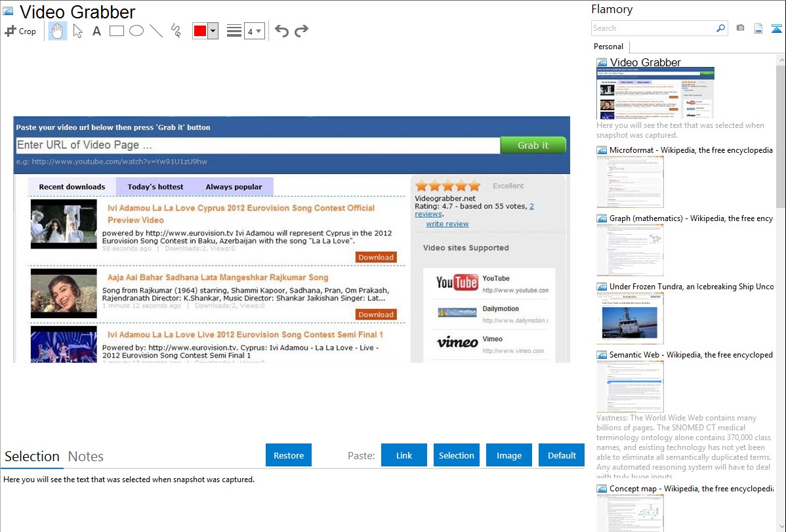Select the Graph (mathematics) snapshot title
This screenshot has height=532, width=786.
coord(691,218)
